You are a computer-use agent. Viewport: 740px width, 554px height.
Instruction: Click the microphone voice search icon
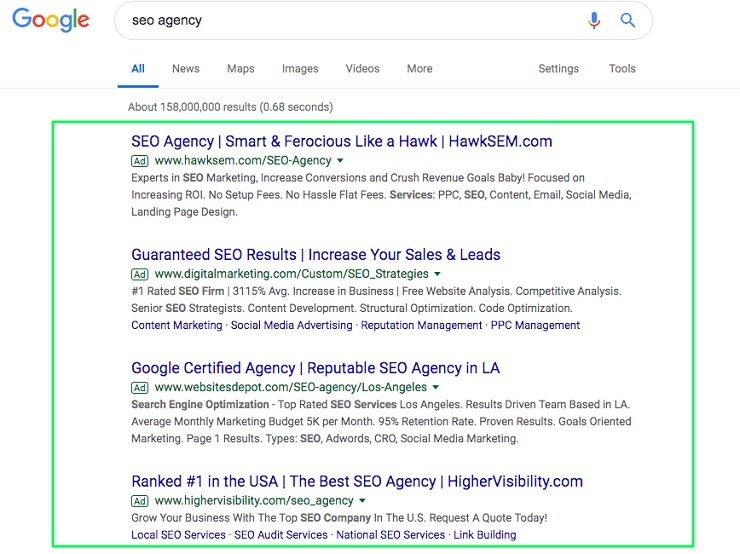pyautogui.click(x=594, y=20)
